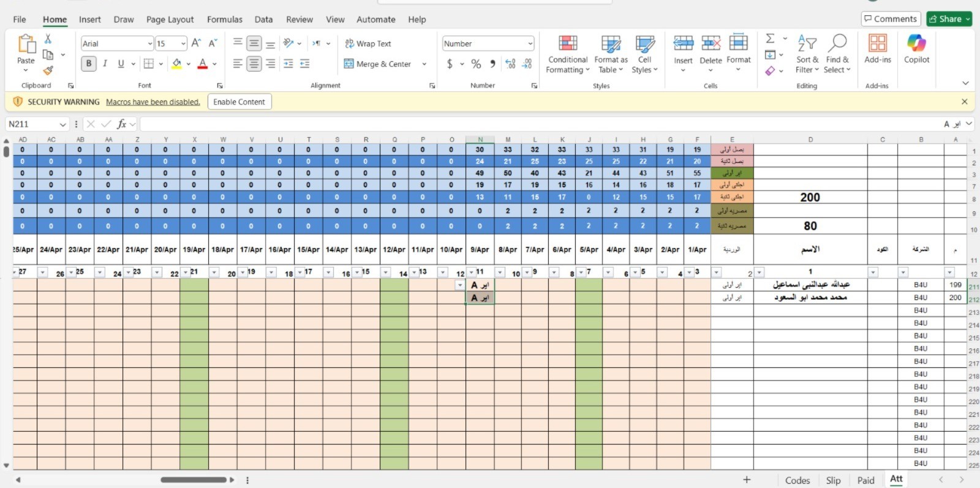Open the Number format dropdown
Viewport: 980px width, 488px height.
pyautogui.click(x=530, y=43)
